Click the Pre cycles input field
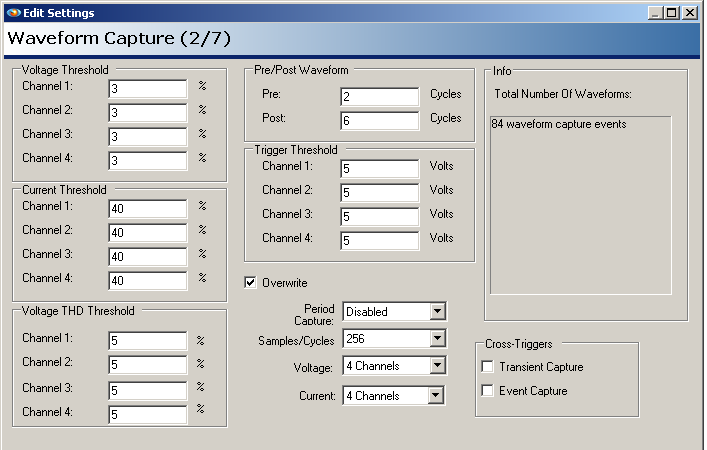Image resolution: width=707 pixels, height=450 pixels. pyautogui.click(x=380, y=96)
